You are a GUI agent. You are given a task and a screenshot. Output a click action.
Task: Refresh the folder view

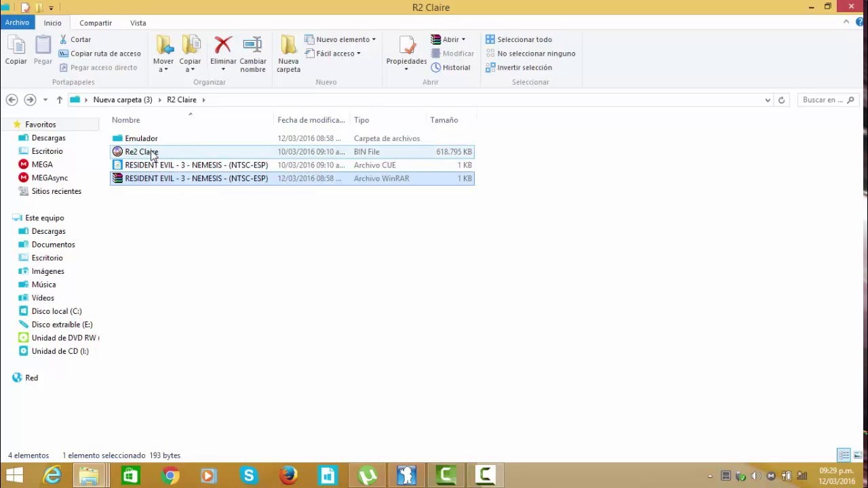tap(781, 100)
